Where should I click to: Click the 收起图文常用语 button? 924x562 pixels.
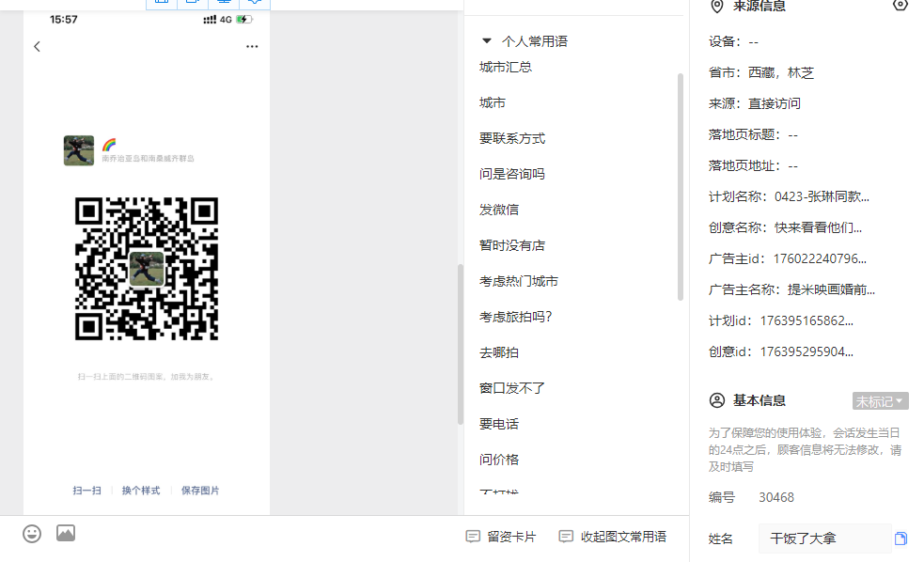[x=613, y=537]
